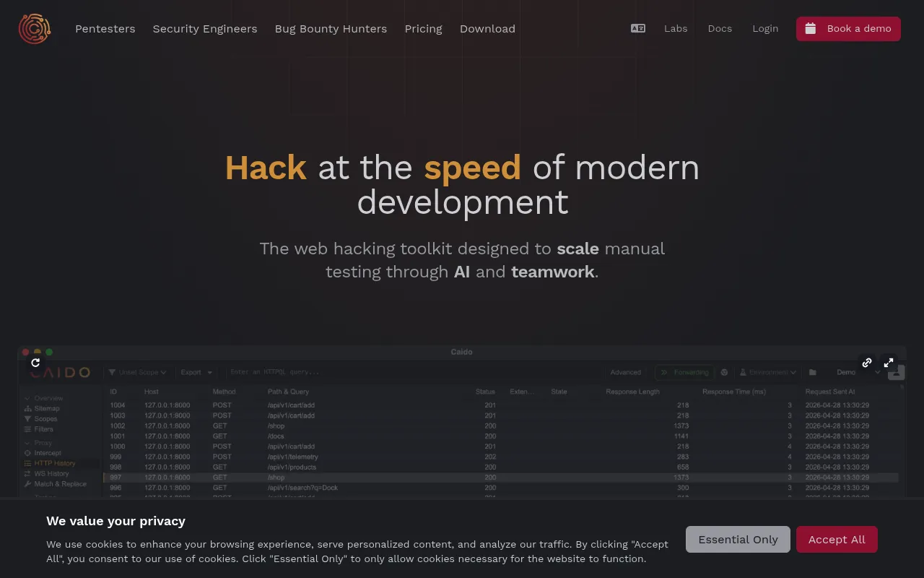This screenshot has height=578, width=924.
Task: Click the Caido logo in the header
Action: (35, 29)
